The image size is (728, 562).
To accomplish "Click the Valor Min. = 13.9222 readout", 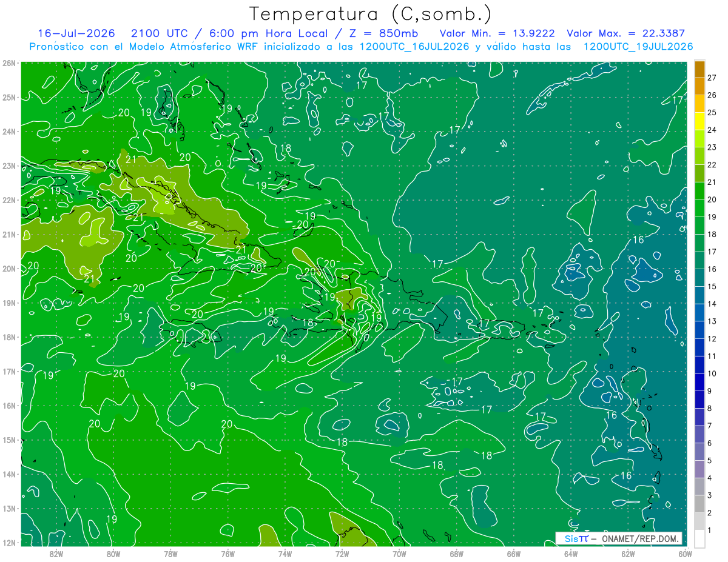I will pyautogui.click(x=497, y=34).
